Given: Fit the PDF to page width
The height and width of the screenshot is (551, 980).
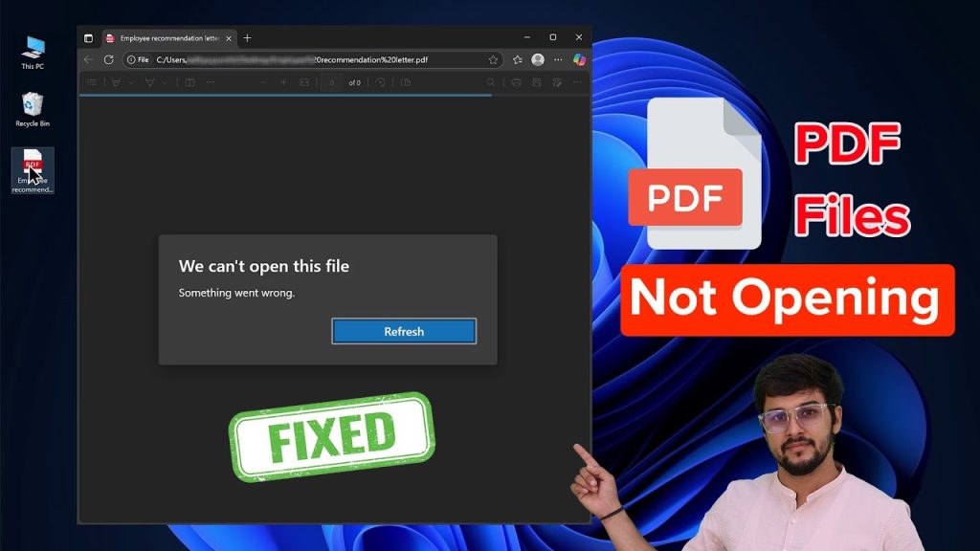Looking at the screenshot, I should pyautogui.click(x=304, y=82).
